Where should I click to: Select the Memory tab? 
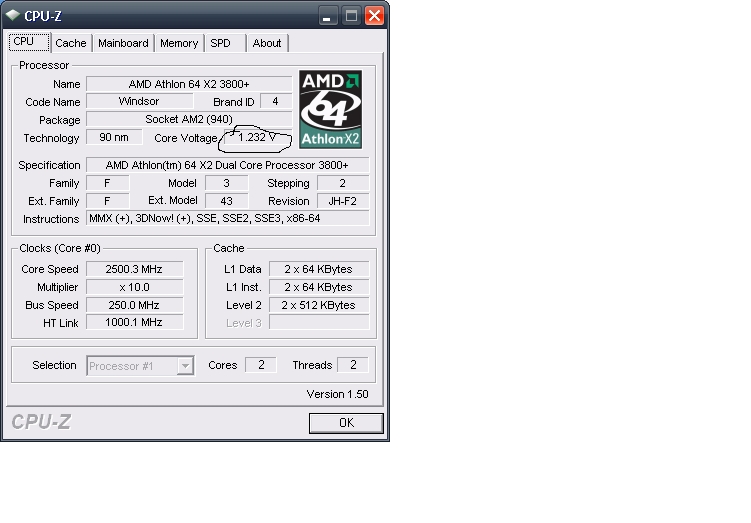pos(179,43)
